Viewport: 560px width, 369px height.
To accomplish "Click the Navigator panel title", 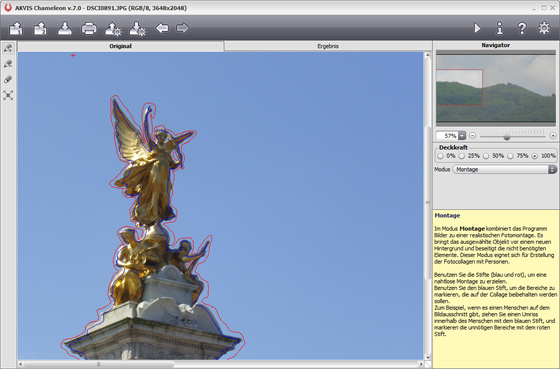I will (495, 45).
